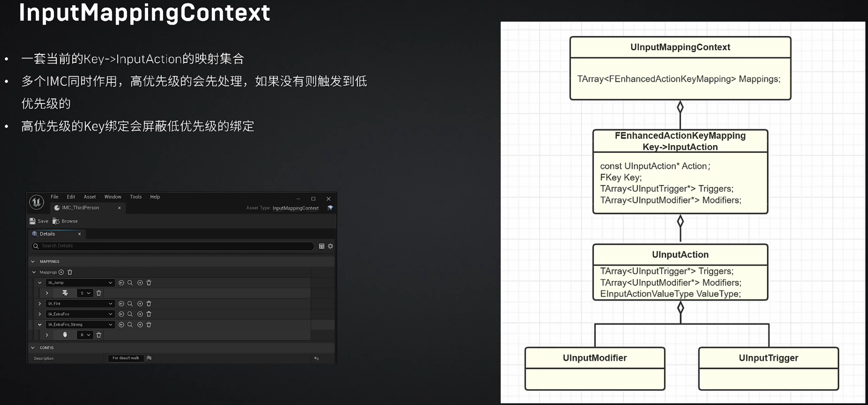Expand the IA_ExtraFire mapping entry

pos(40,314)
